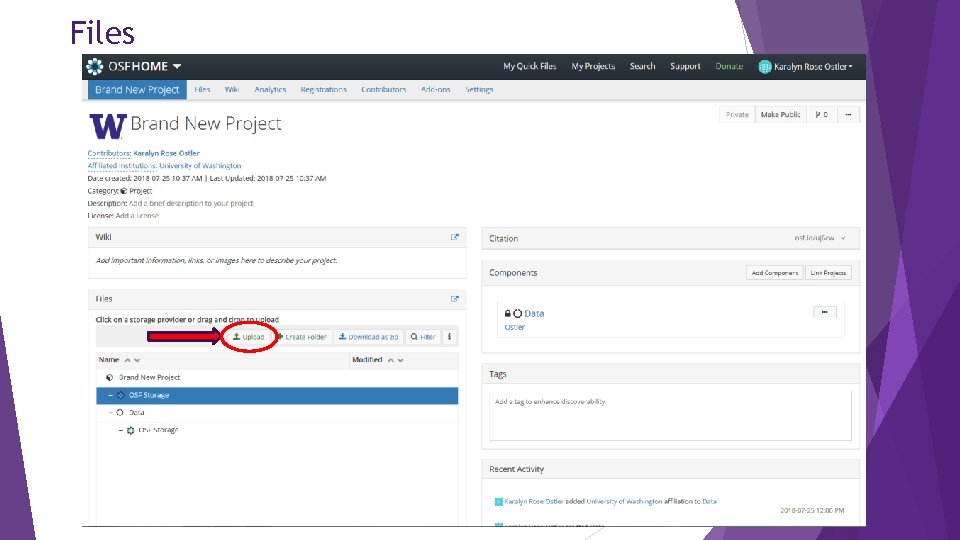The width and height of the screenshot is (960, 540).
Task: Open the Registrations tab
Action: pyautogui.click(x=323, y=89)
